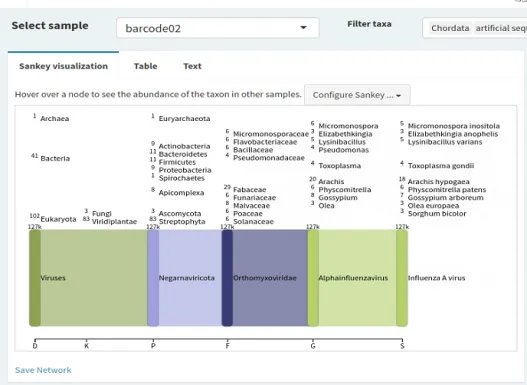
Task: Click the artificial sequences filter tag
Action: coord(501,28)
